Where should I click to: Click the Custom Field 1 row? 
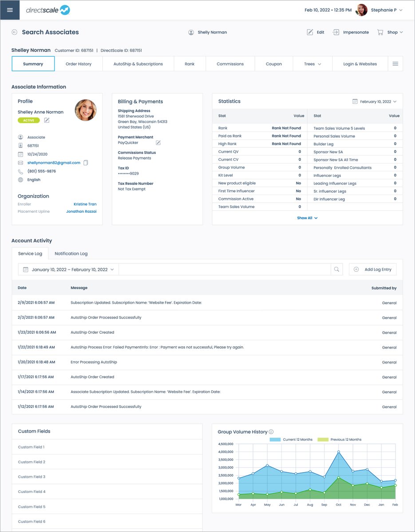coord(107,447)
